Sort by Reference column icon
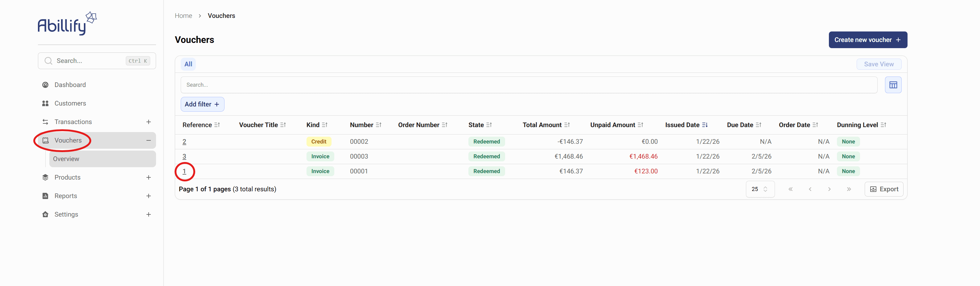 pyautogui.click(x=217, y=125)
